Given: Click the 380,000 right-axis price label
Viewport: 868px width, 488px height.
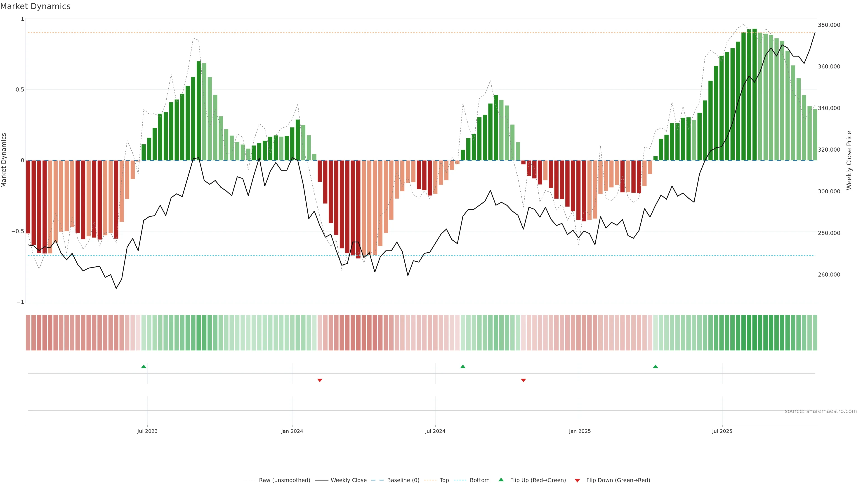Looking at the screenshot, I should 829,25.
